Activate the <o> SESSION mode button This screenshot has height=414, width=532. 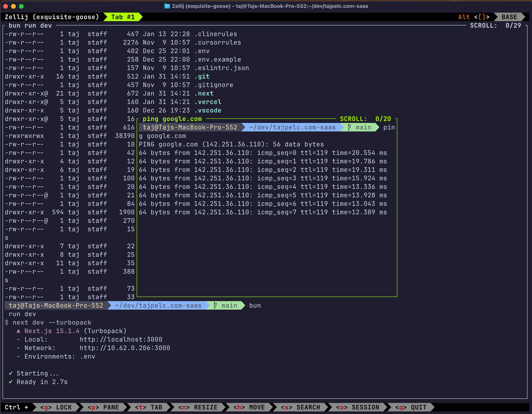pyautogui.click(x=357, y=407)
